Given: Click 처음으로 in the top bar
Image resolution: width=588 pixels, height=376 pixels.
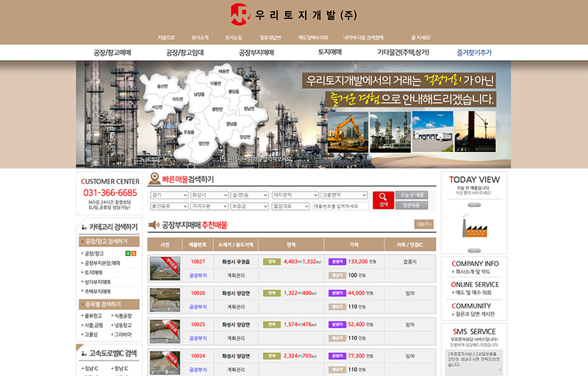Looking at the screenshot, I should [166, 37].
